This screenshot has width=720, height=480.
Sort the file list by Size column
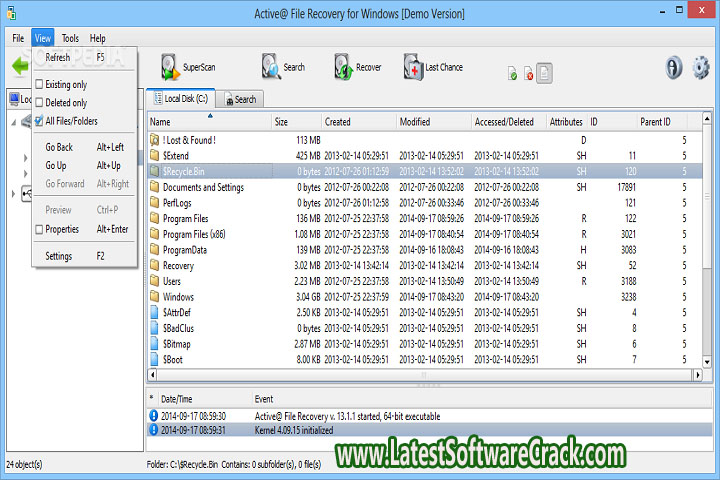click(281, 122)
